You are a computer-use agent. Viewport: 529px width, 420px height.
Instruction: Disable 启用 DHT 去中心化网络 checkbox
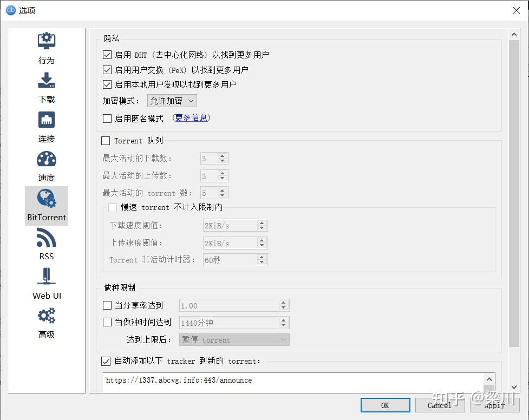[107, 54]
